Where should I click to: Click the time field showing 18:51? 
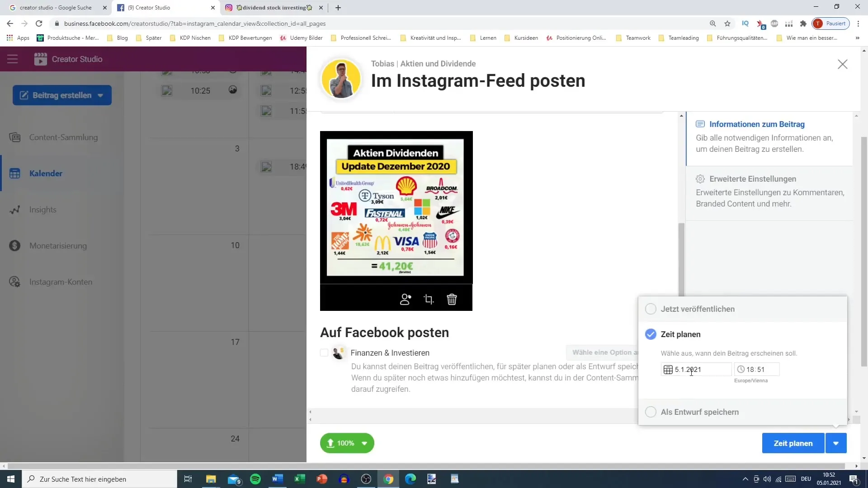coord(757,370)
